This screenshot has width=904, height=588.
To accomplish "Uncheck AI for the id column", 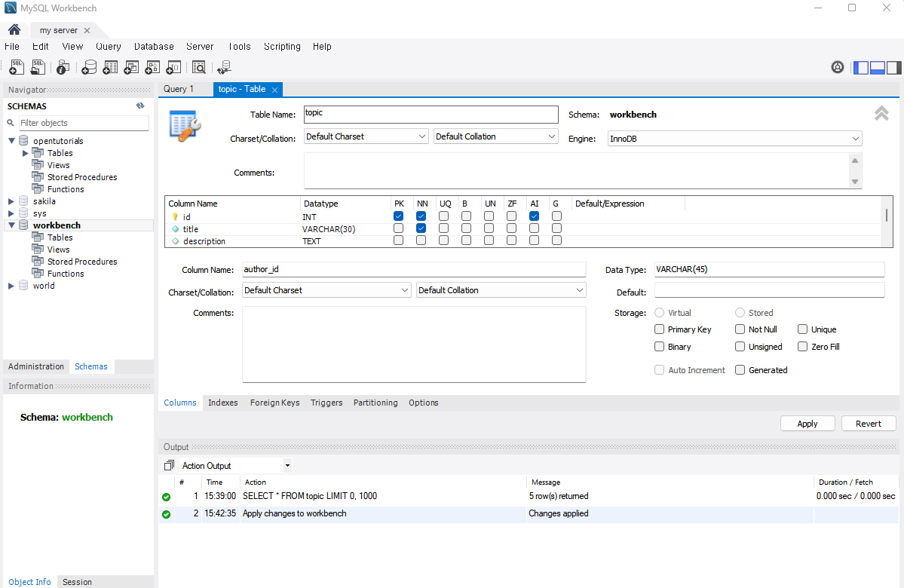I will pyautogui.click(x=535, y=216).
